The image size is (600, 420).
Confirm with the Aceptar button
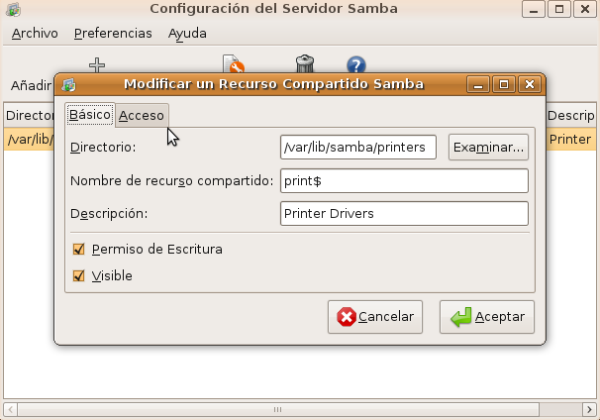coord(487,317)
